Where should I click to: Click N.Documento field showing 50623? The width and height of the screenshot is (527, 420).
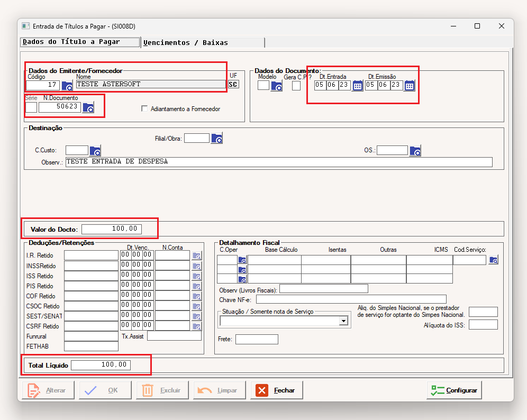click(x=60, y=107)
